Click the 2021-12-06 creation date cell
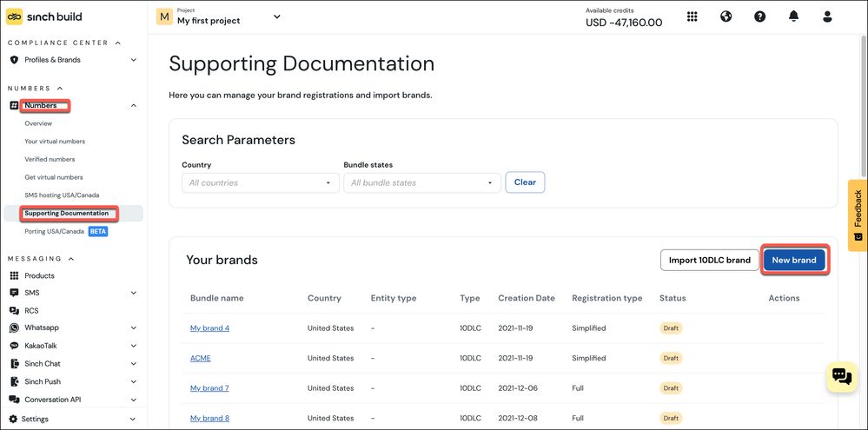Viewport: 868px width, 430px height. click(518, 388)
